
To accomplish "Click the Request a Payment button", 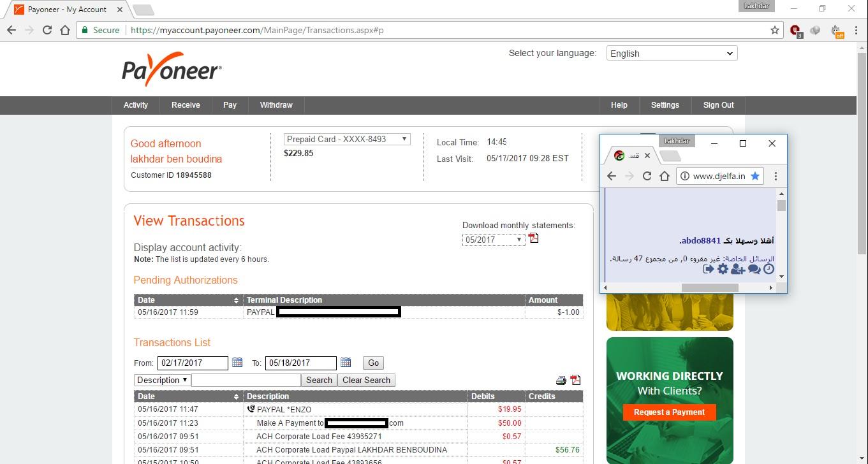I will coord(669,412).
